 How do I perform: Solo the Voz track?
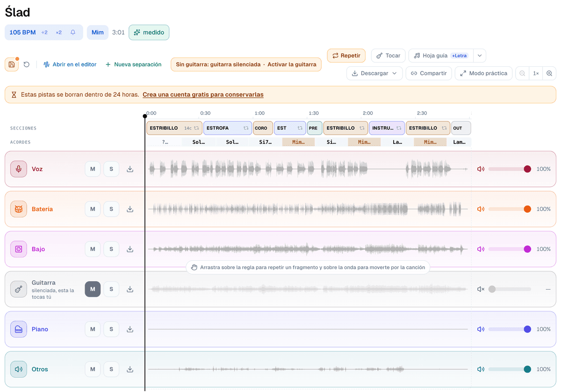point(111,169)
